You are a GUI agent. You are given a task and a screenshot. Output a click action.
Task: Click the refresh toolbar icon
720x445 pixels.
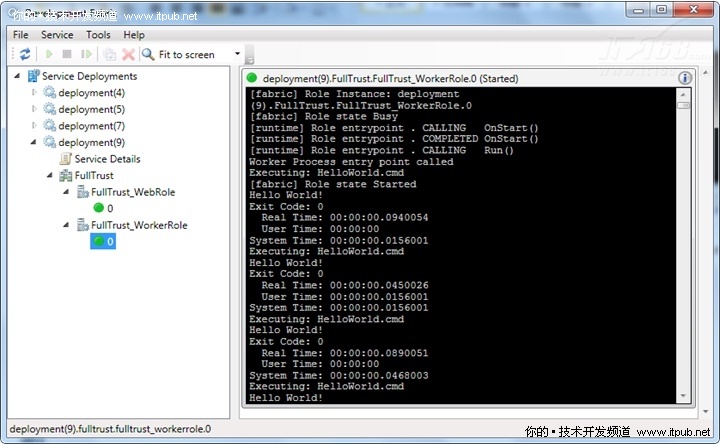[x=25, y=54]
